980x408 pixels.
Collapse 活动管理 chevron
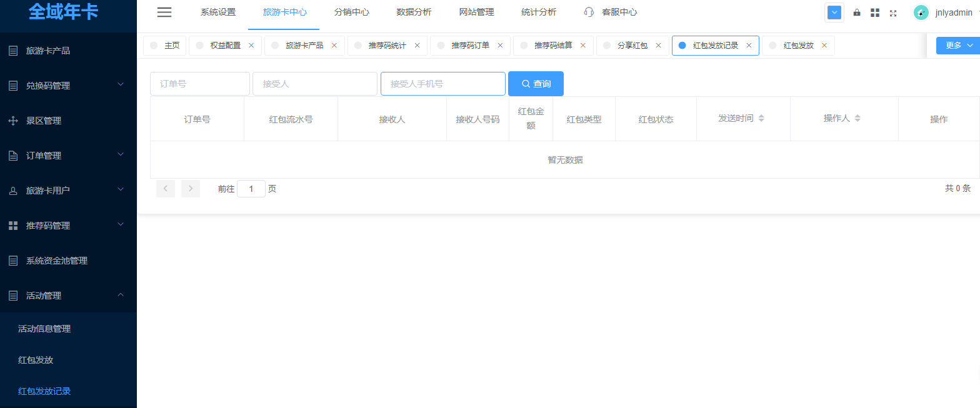[121, 294]
